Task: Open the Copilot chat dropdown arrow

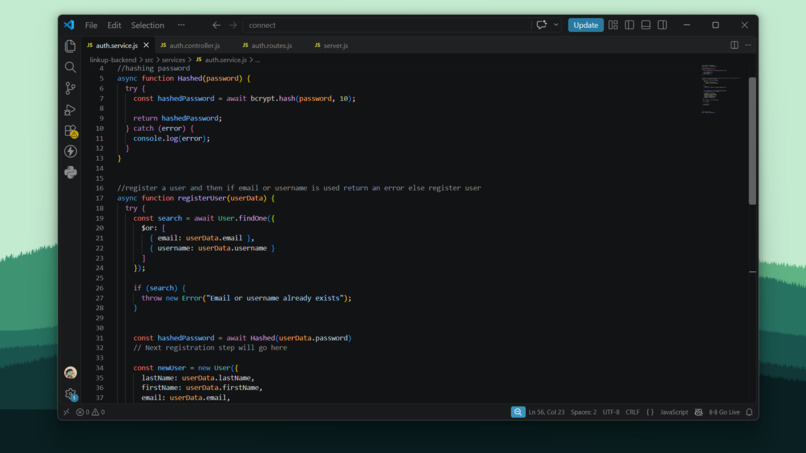Action: click(556, 25)
